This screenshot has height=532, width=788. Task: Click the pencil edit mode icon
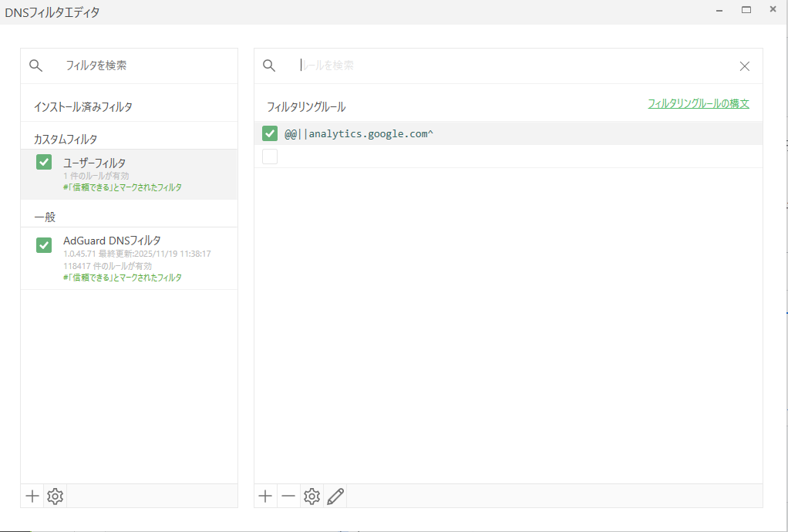click(x=335, y=497)
